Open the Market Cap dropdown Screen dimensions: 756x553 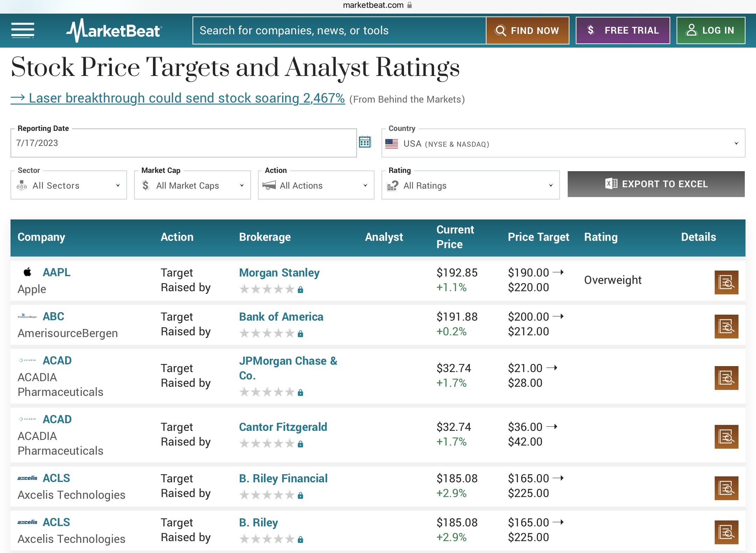(192, 185)
